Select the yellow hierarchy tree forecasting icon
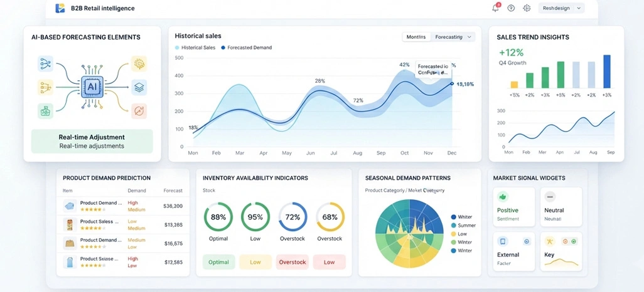Screen dimensions: 644x292 pos(45,87)
